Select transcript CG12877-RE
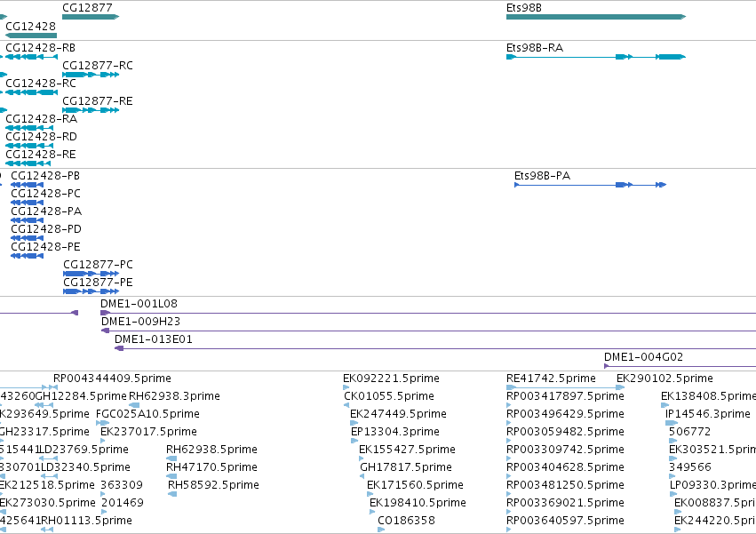The height and width of the screenshot is (534, 756). [98, 101]
